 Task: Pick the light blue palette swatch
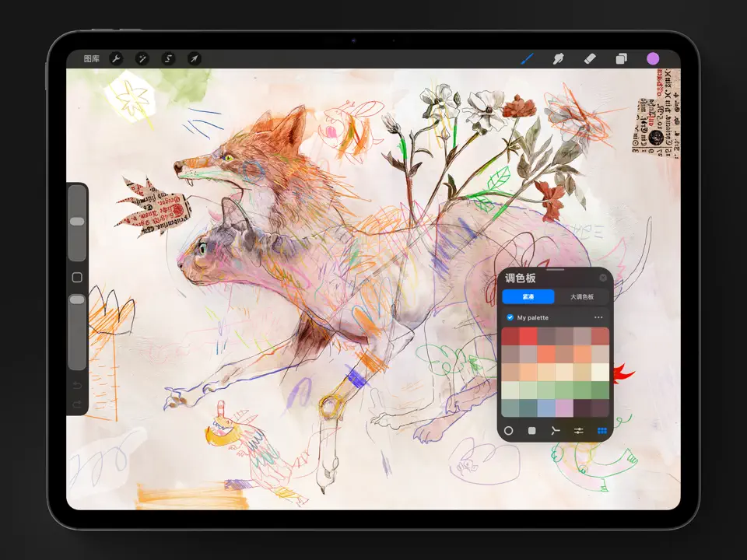coord(545,408)
